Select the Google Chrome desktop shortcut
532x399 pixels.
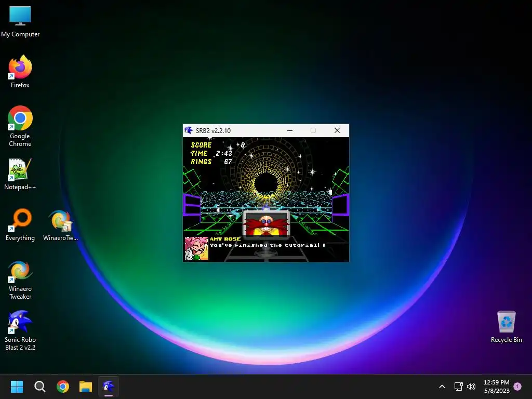click(x=20, y=126)
